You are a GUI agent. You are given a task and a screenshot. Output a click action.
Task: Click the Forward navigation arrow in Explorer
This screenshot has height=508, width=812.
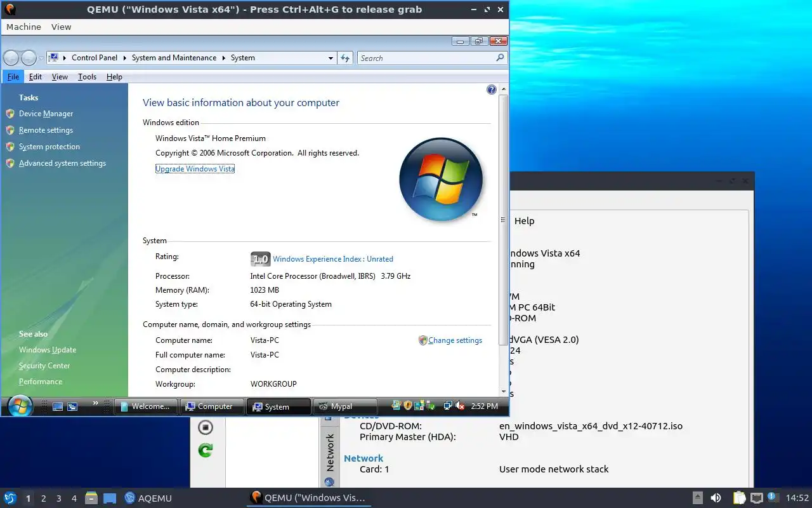pos(29,58)
